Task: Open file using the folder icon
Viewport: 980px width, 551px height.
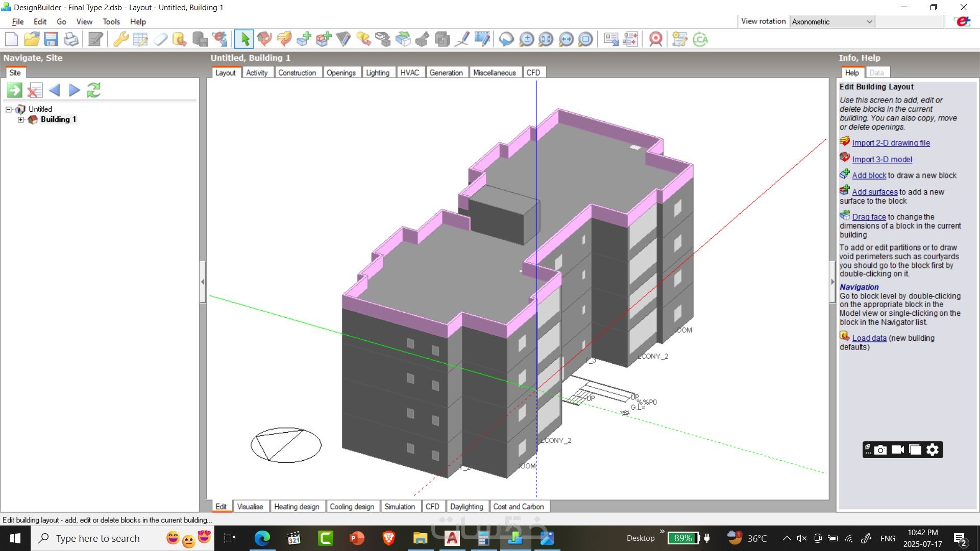Action: pos(32,39)
